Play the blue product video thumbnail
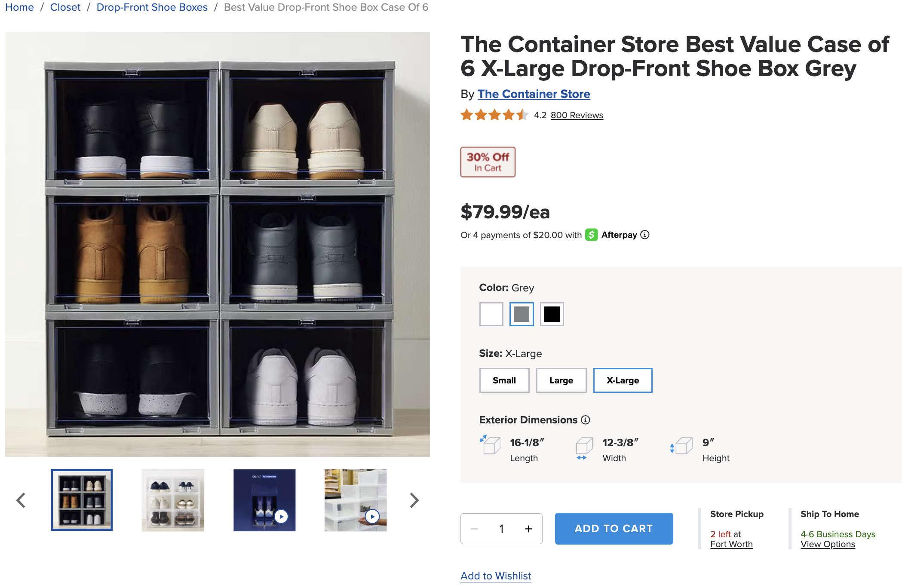The image size is (902, 588). click(x=264, y=500)
